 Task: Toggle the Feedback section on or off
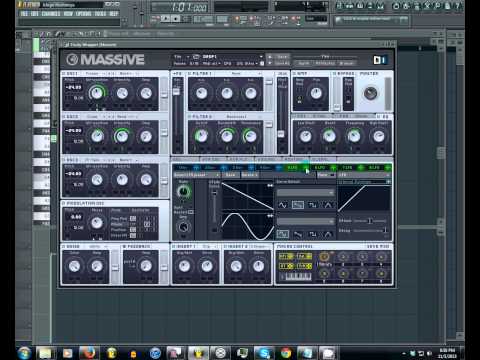[124, 247]
